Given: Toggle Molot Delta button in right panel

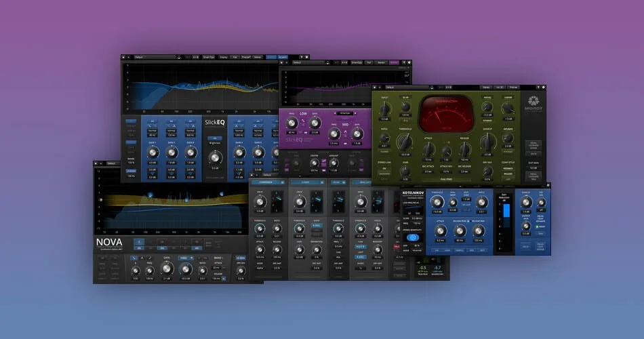Looking at the screenshot, I should coord(533,154).
